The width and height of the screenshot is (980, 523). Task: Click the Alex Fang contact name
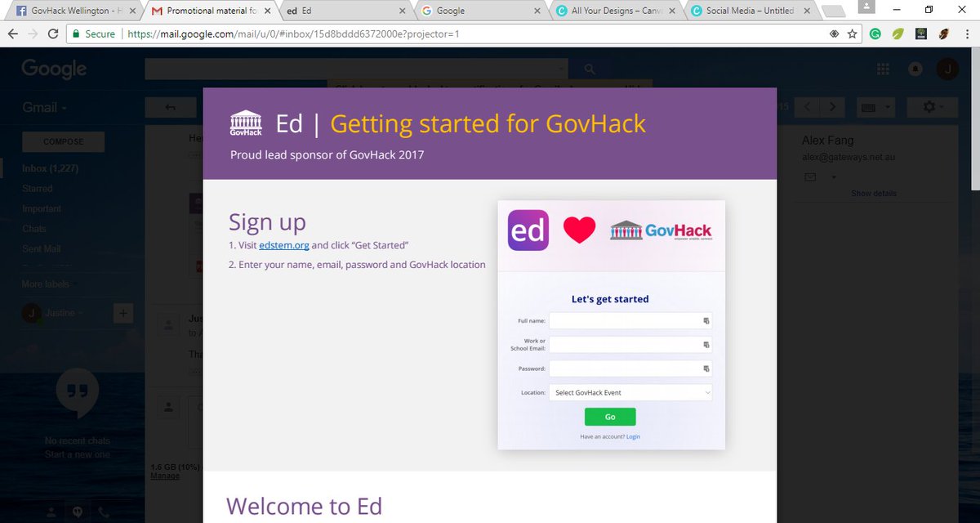[x=829, y=141]
